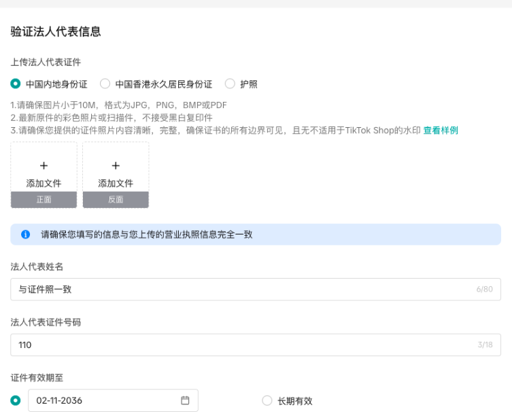Click the 验证法人代表信息 heading
The height and width of the screenshot is (420, 512).
click(56, 32)
